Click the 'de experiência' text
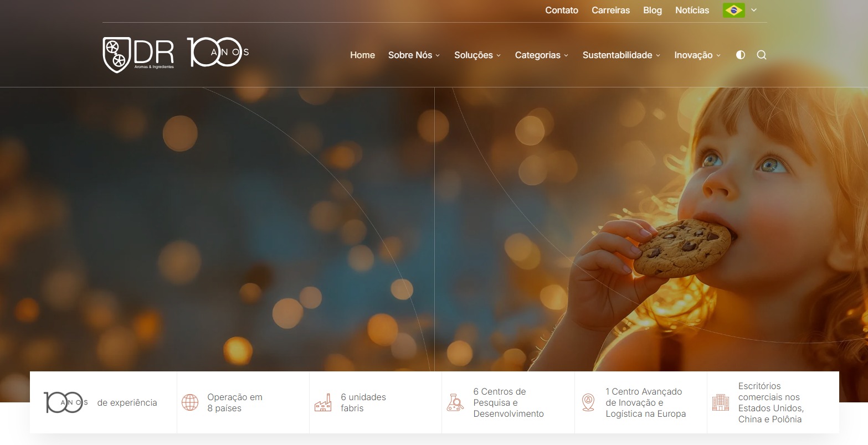Viewport: 868px width, 445px height. tap(127, 403)
